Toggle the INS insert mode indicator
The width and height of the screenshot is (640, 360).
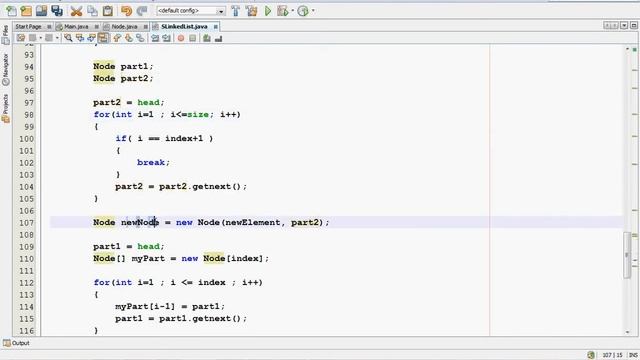click(x=633, y=355)
